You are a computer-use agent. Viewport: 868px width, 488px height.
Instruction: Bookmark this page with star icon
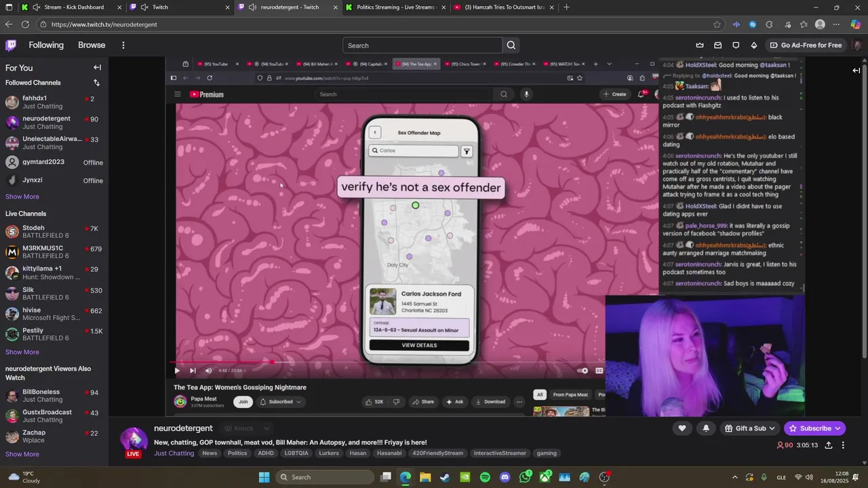[717, 24]
